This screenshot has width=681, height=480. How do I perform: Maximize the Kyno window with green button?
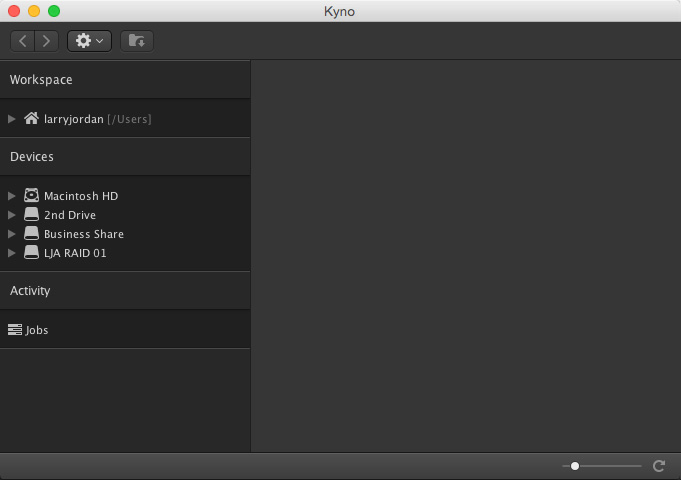pos(54,11)
